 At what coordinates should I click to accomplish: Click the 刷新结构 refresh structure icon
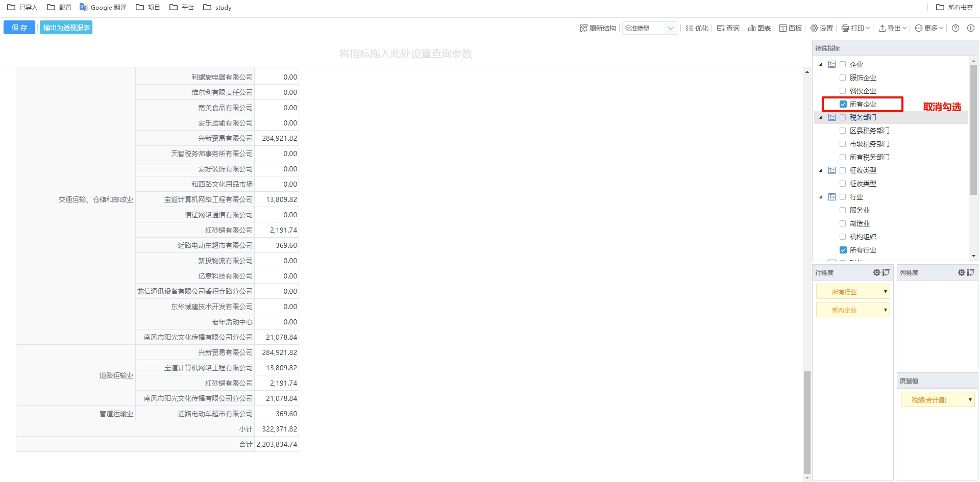coord(583,28)
